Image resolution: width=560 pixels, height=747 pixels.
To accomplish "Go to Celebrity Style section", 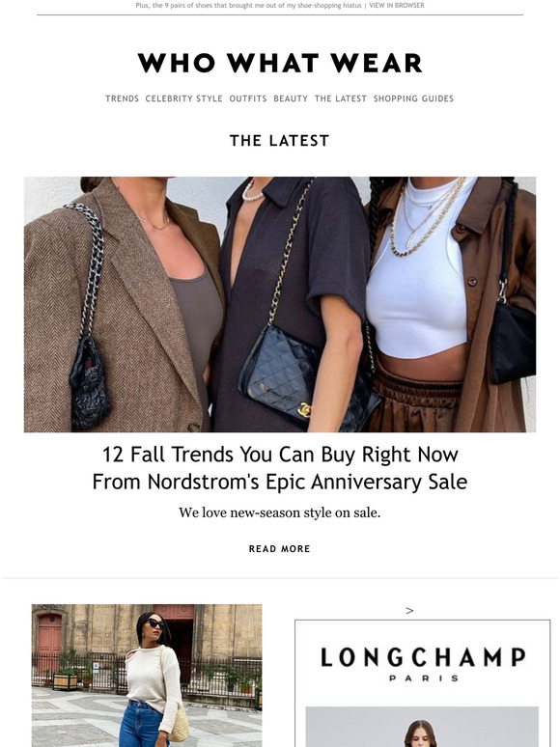I will (184, 98).
